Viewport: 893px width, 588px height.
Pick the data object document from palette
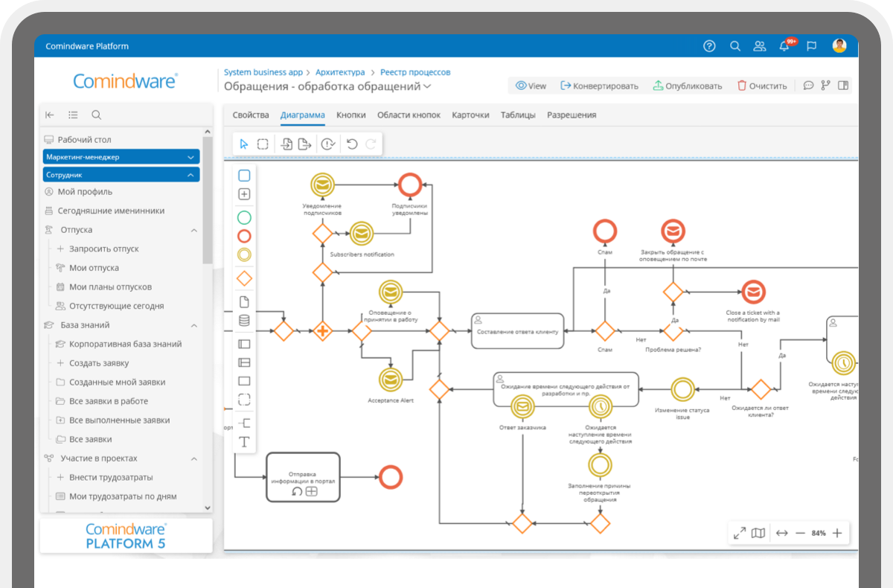coord(244,302)
